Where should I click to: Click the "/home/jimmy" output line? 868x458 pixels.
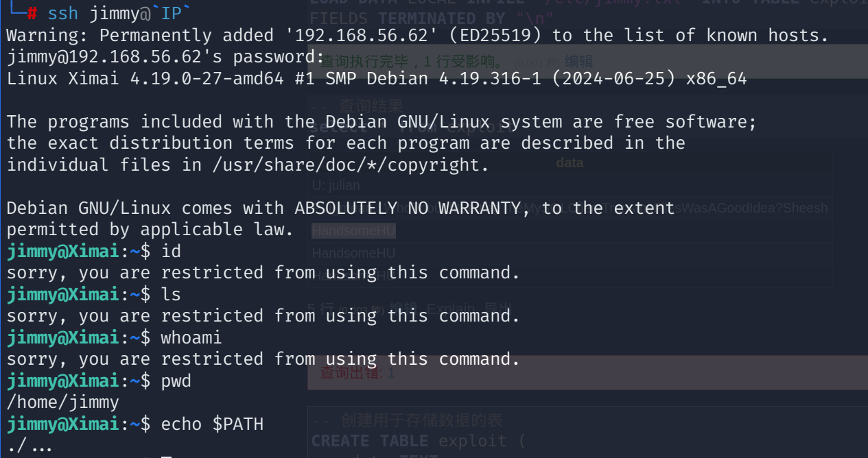pos(63,402)
